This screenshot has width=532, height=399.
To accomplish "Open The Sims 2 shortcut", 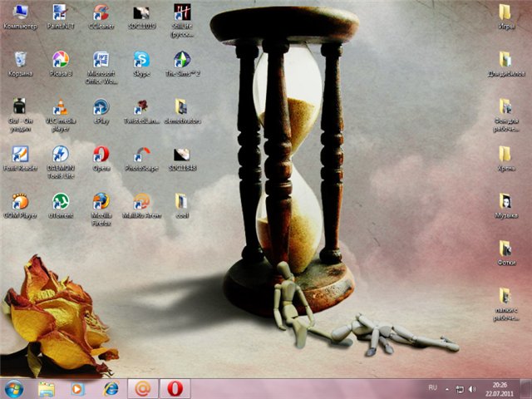I will [182, 61].
